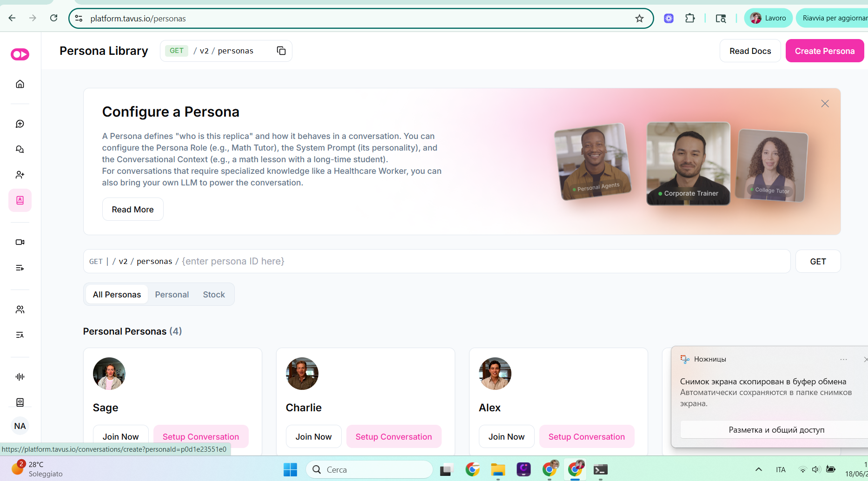
Task: Open the terminal app in taskbar
Action: coord(600,469)
